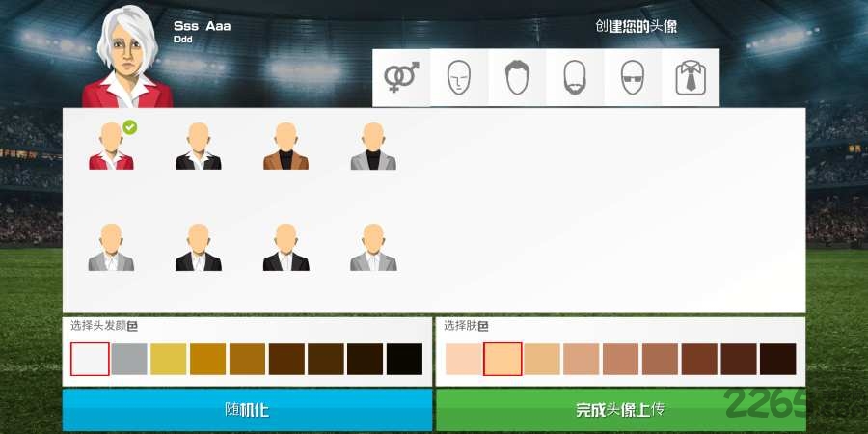Choose the fifth skin tone swatch, a medium tan
This screenshot has width=868, height=434.
pyautogui.click(x=620, y=360)
